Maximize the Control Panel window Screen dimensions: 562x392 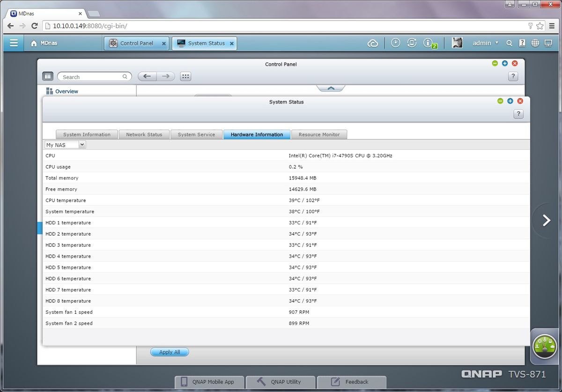coord(505,63)
